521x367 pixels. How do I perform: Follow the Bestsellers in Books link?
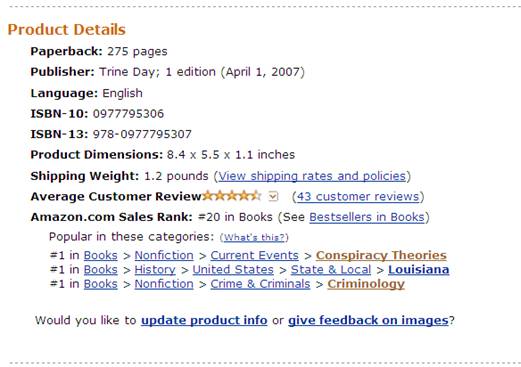[x=367, y=217]
